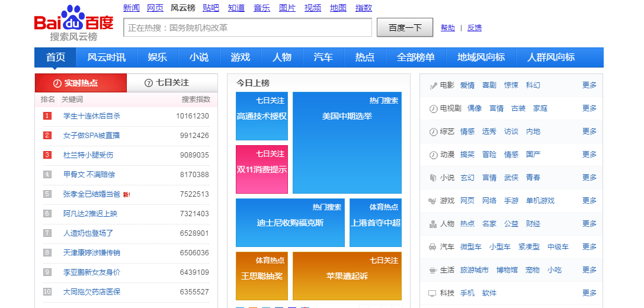Expand 更多 in the 动漫 row
The height and width of the screenshot is (308, 644).
tap(589, 155)
